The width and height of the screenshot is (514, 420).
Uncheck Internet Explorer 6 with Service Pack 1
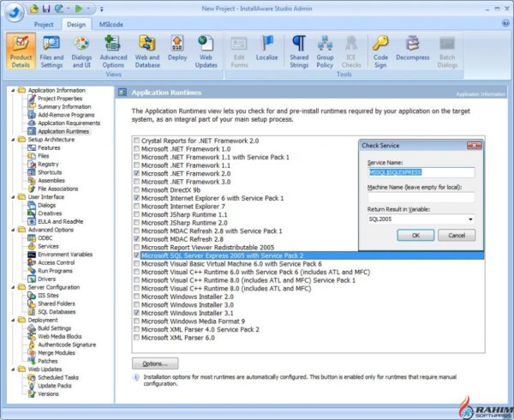click(137, 198)
